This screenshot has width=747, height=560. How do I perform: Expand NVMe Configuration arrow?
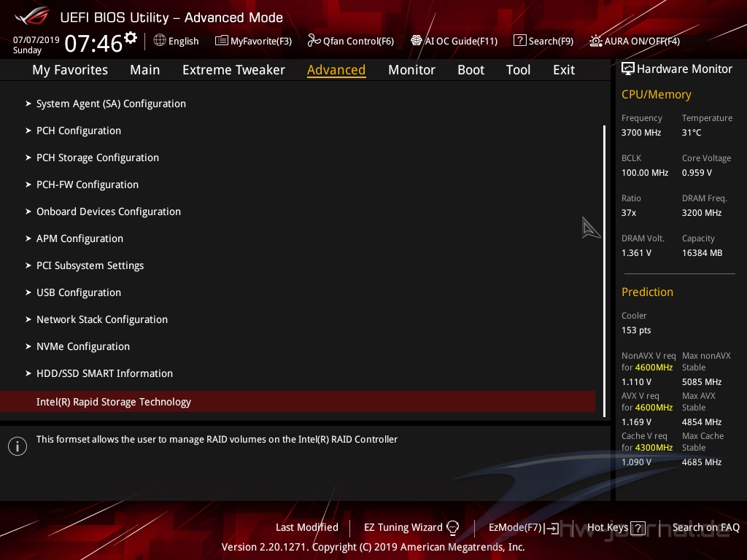click(28, 346)
